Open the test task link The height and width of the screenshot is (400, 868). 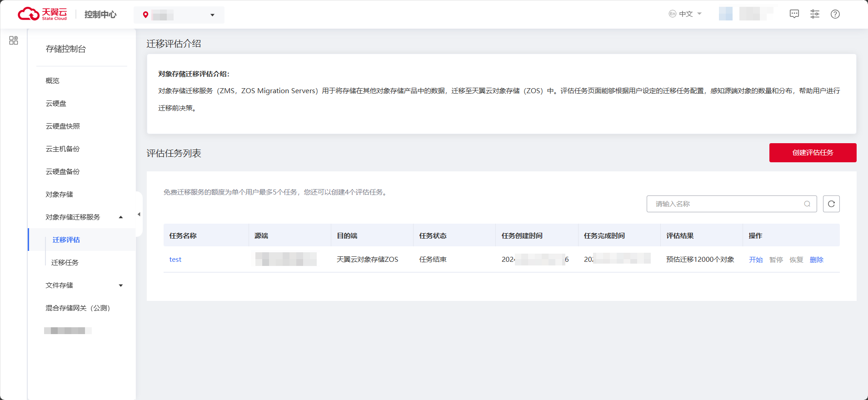click(x=175, y=259)
